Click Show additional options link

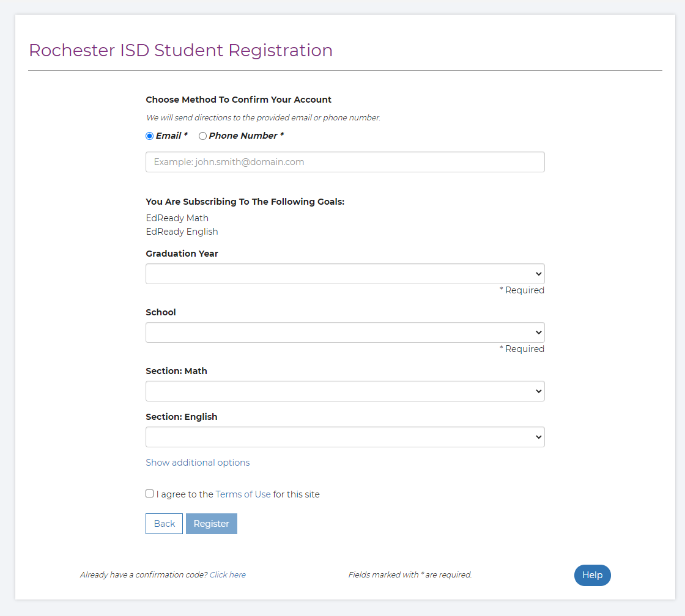pos(198,463)
